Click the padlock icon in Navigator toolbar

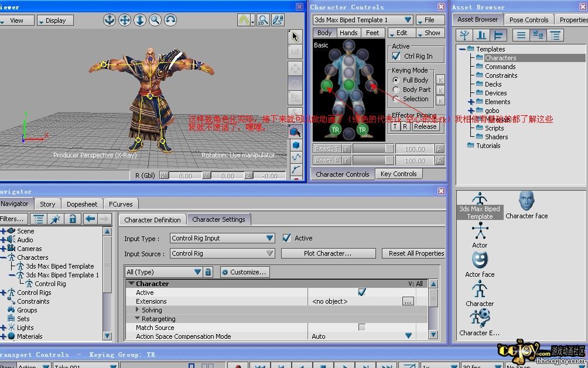tap(73, 219)
